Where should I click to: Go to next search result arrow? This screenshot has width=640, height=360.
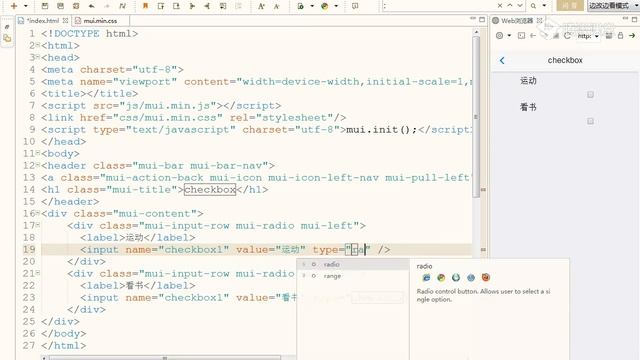point(520,6)
